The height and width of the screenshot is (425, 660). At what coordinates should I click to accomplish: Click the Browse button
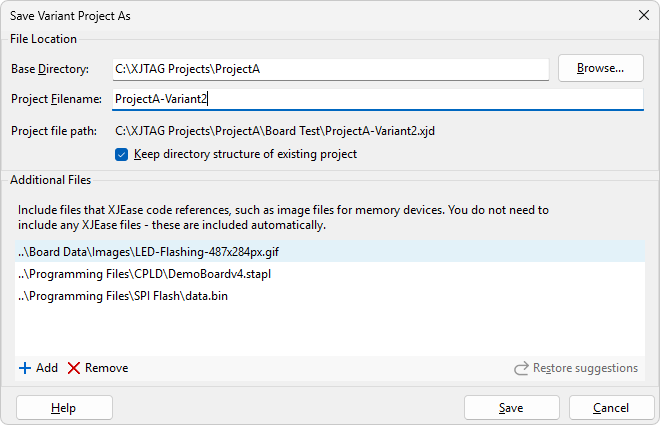pos(600,68)
